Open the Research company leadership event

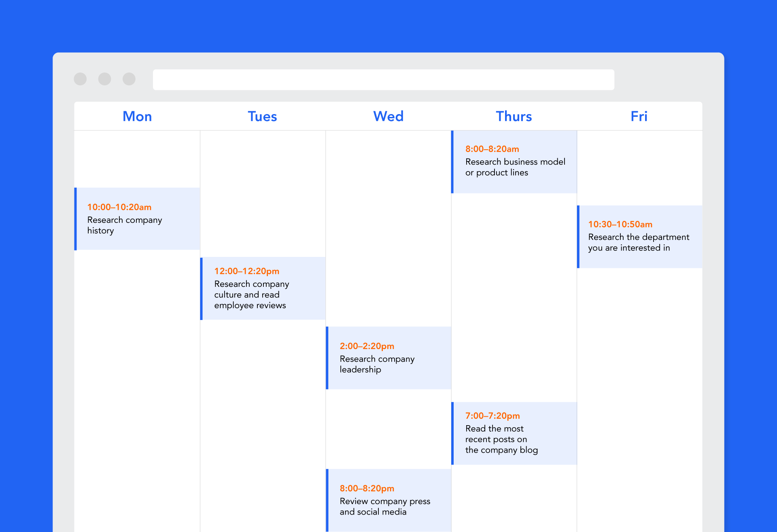click(x=388, y=358)
